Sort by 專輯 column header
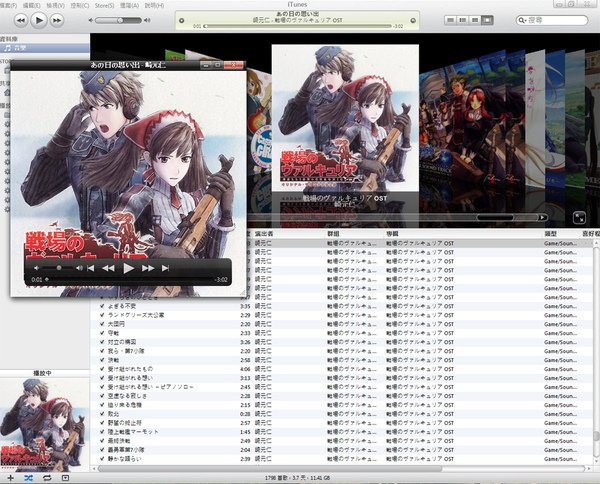The image size is (600, 484). pyautogui.click(x=393, y=233)
